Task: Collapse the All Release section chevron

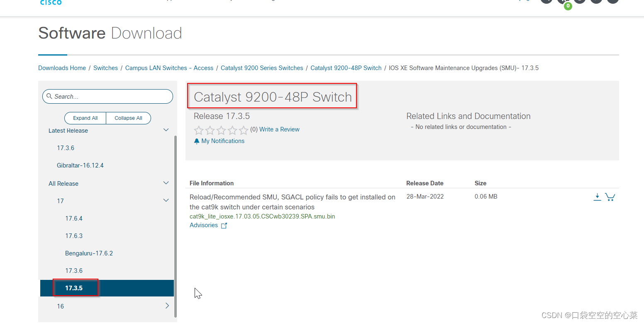Action: (x=166, y=183)
